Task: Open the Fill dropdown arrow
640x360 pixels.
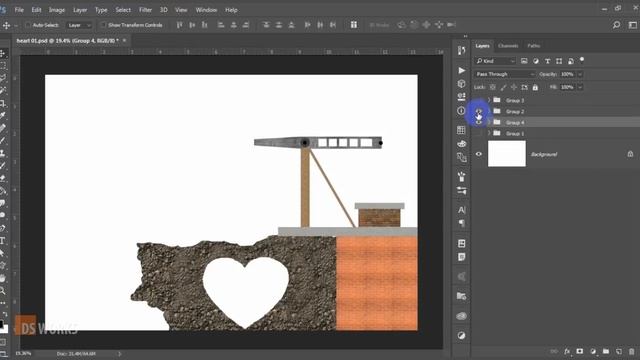Action: pos(580,87)
